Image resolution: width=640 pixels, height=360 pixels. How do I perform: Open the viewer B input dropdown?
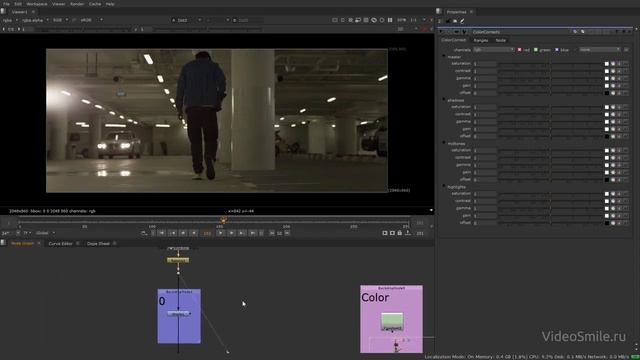[x=248, y=20]
